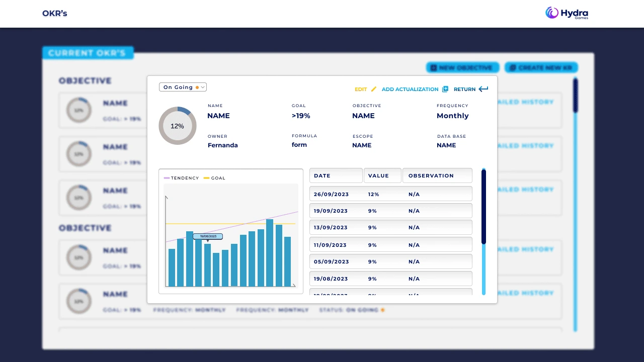Select the 26/09/2023 date cell
This screenshot has height=362, width=644.
pyautogui.click(x=331, y=194)
